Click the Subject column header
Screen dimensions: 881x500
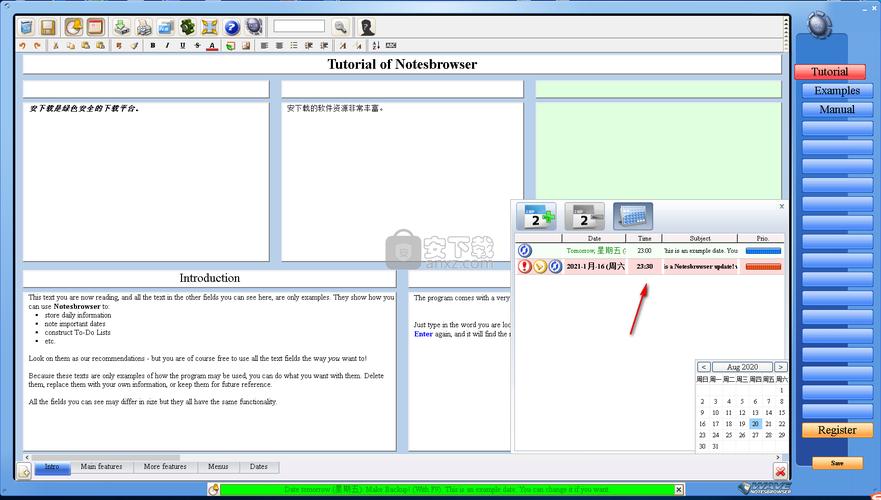pos(700,239)
